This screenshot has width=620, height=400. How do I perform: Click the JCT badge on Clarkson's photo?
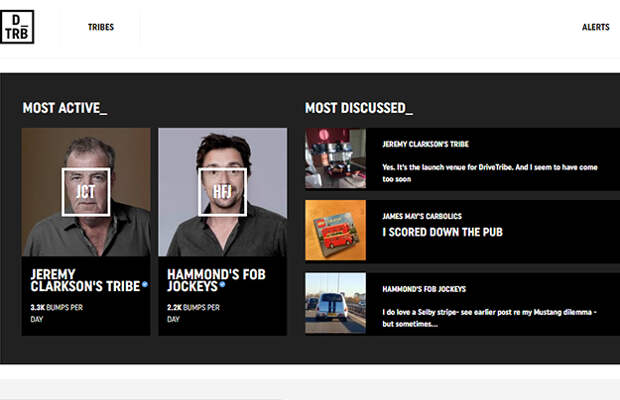[x=86, y=192]
